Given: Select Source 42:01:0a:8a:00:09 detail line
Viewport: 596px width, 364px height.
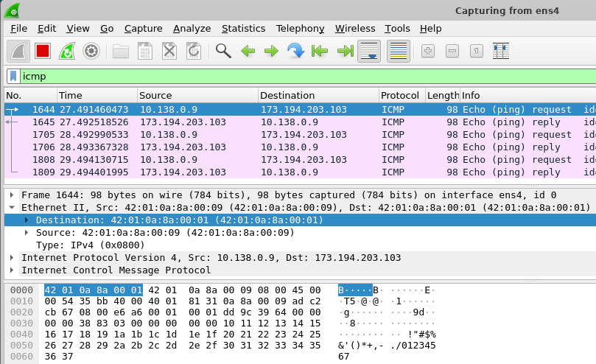Looking at the screenshot, I should pyautogui.click(x=165, y=232).
